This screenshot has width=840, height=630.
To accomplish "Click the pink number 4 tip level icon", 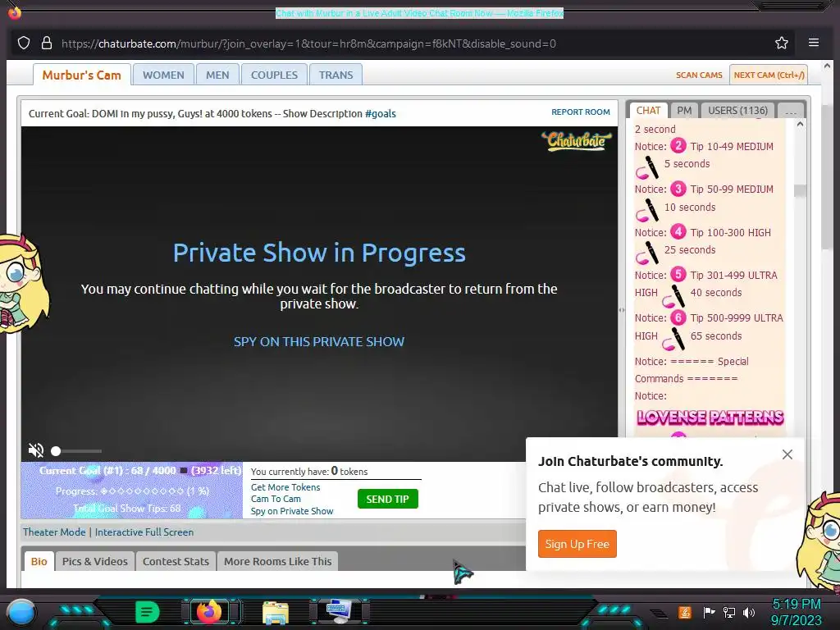I will pos(678,231).
